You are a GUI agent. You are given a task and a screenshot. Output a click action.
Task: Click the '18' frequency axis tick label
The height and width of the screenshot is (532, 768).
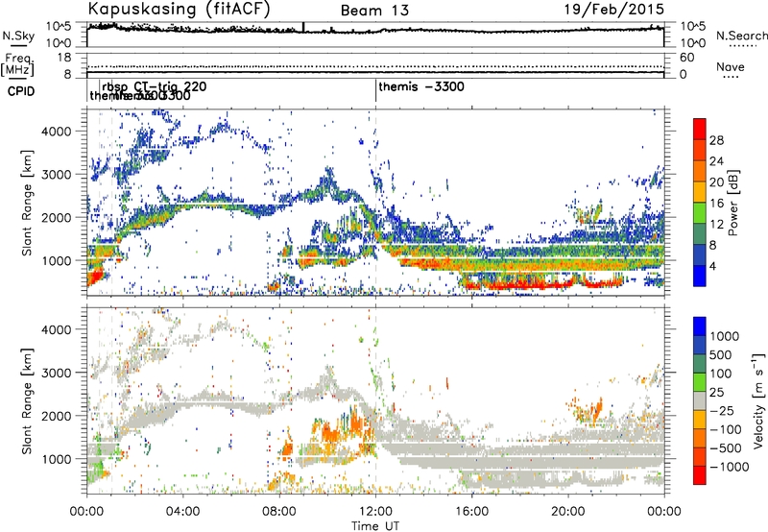click(x=64, y=58)
